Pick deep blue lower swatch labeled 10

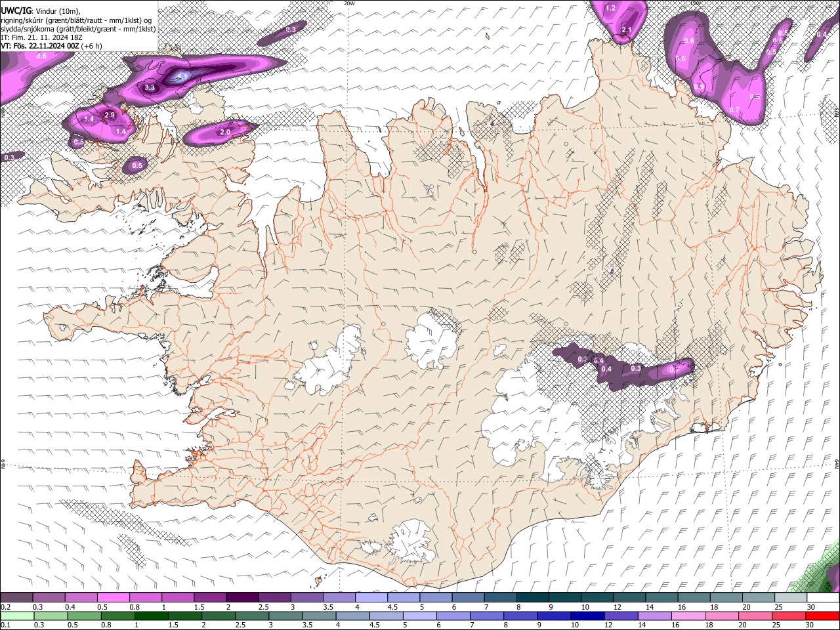[x=587, y=616]
